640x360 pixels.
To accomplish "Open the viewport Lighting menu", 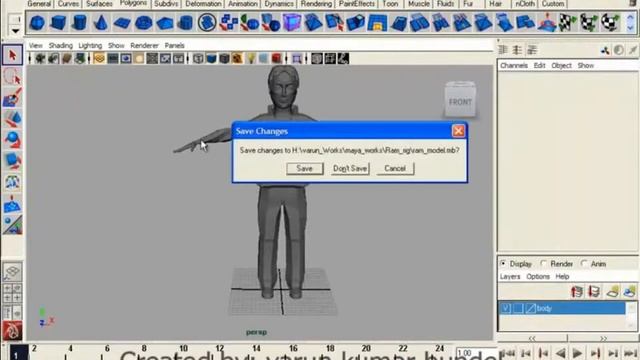I will 90,45.
